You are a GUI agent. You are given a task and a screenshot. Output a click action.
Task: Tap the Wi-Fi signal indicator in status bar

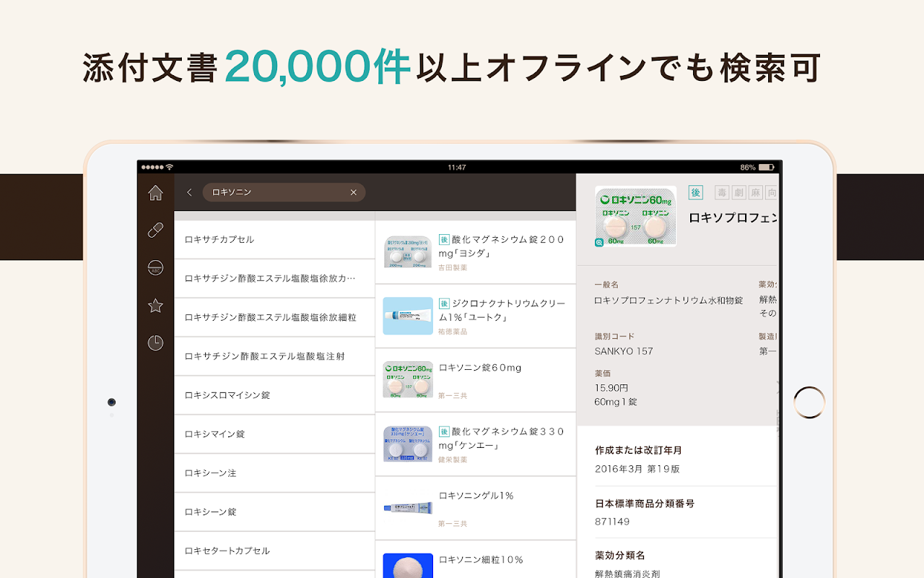point(170,167)
